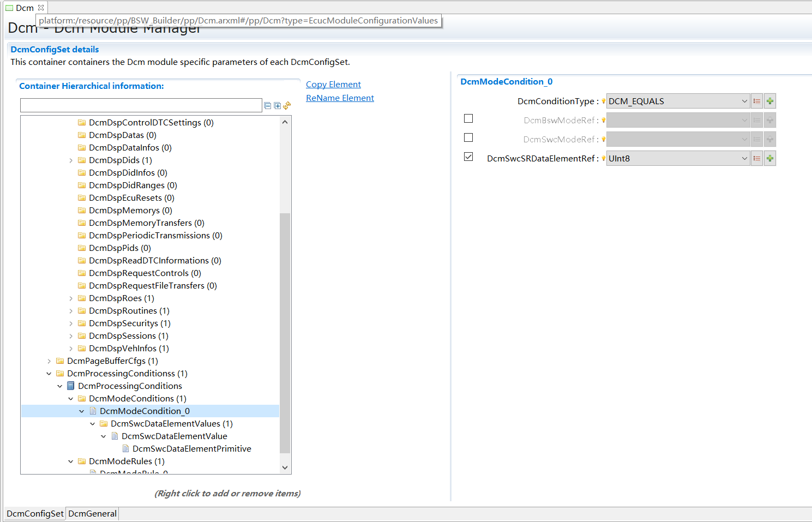This screenshot has height=522, width=812.
Task: Enable the DcmBswModeRef checkbox
Action: coord(468,118)
